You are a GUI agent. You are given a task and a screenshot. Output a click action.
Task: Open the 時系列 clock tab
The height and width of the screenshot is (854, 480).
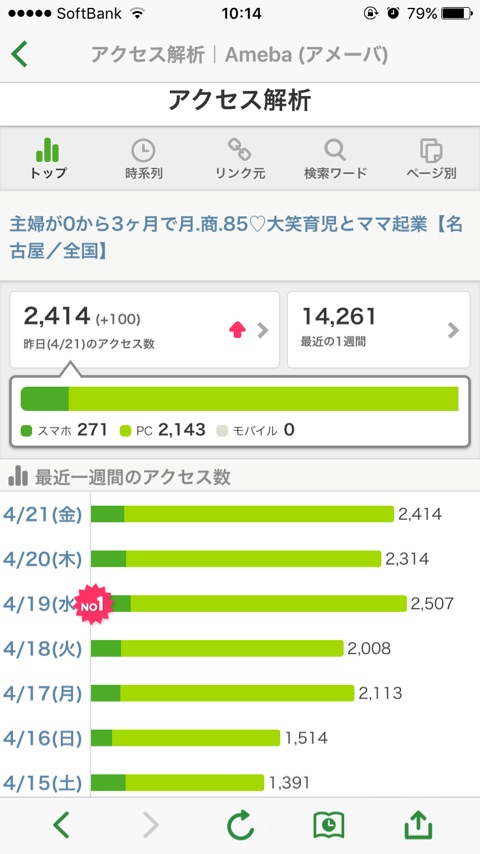(x=143, y=158)
